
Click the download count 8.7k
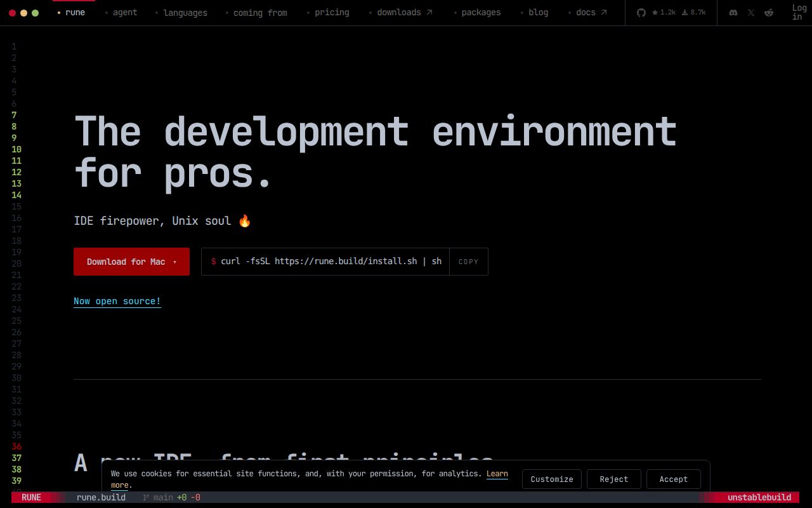click(693, 13)
